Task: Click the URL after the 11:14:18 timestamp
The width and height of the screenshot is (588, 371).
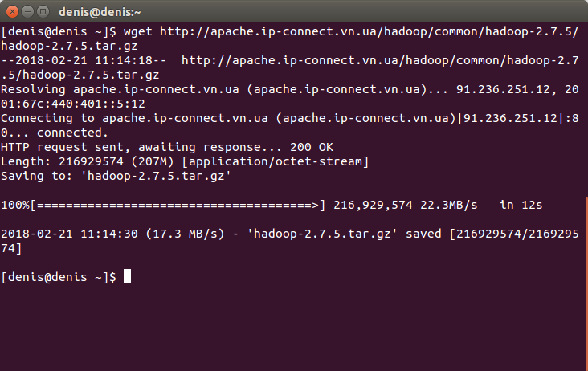Action: [290, 67]
